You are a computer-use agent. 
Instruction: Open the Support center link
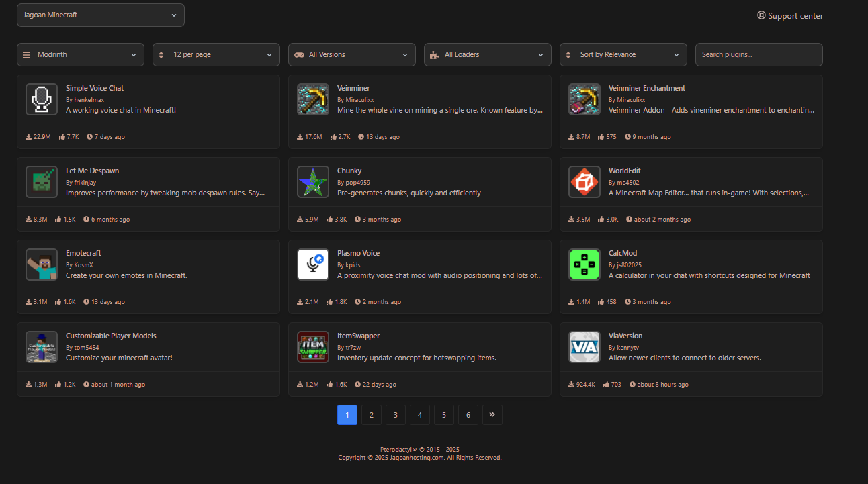pyautogui.click(x=790, y=16)
